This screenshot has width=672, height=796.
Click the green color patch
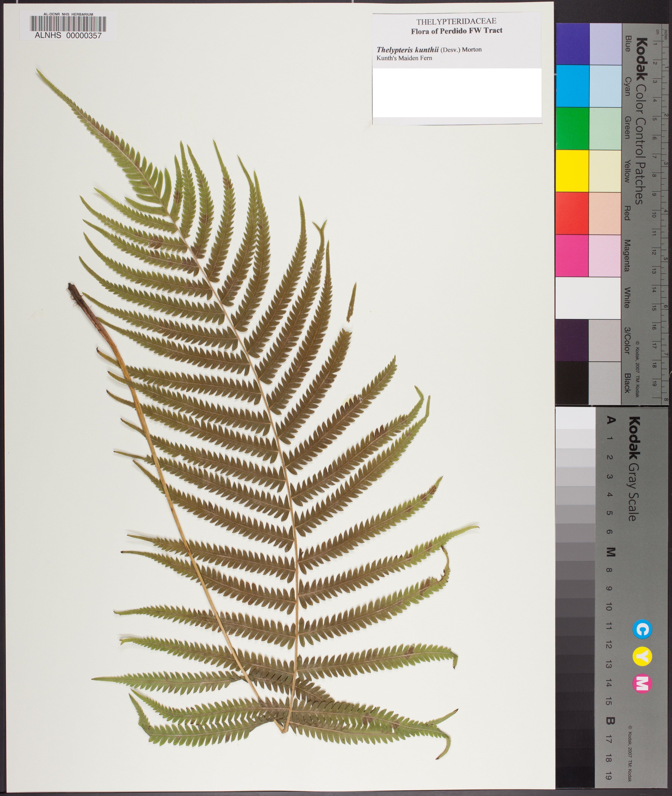pyautogui.click(x=572, y=128)
